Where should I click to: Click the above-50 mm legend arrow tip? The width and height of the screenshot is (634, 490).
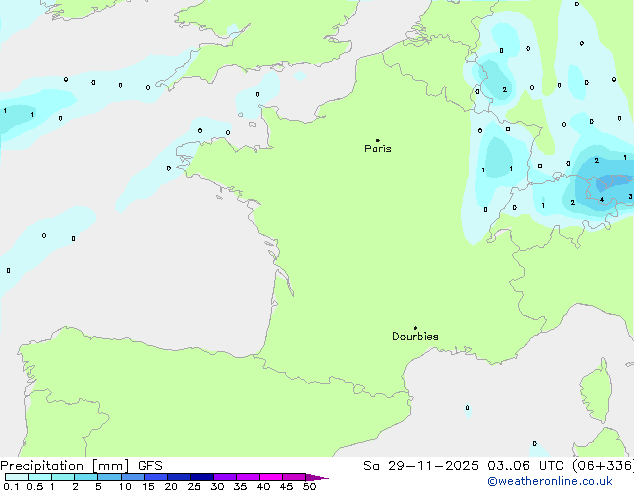(x=317, y=477)
